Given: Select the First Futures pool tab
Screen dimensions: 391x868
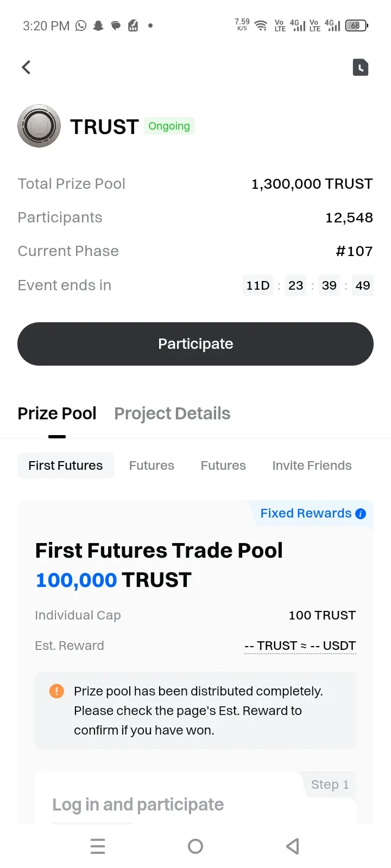Looking at the screenshot, I should click(x=66, y=465).
